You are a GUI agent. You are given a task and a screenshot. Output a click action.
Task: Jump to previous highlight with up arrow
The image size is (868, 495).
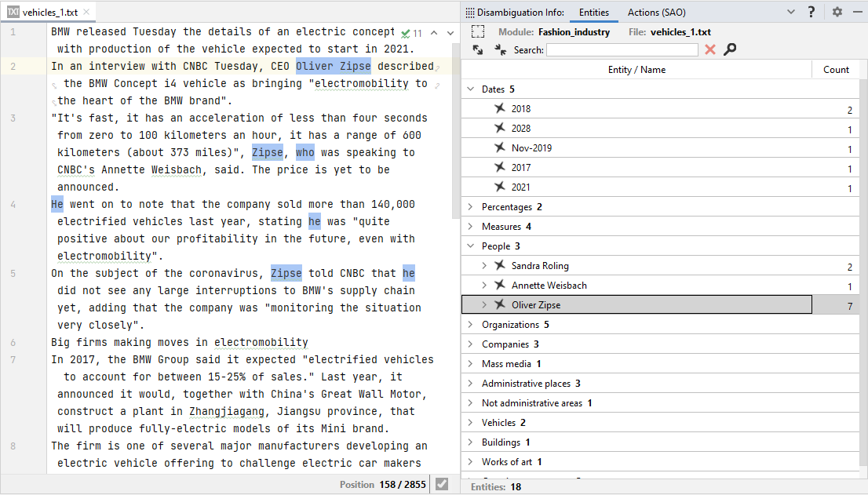pos(432,33)
